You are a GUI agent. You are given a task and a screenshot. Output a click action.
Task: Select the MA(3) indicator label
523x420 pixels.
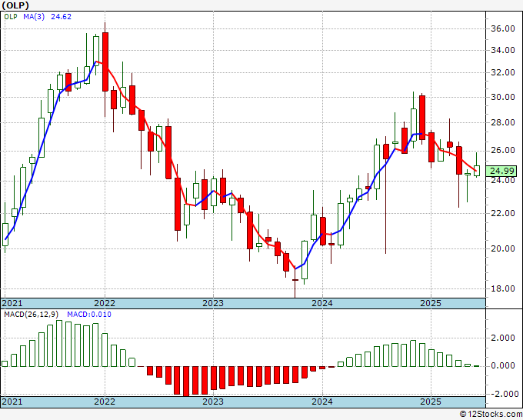[x=34, y=17]
